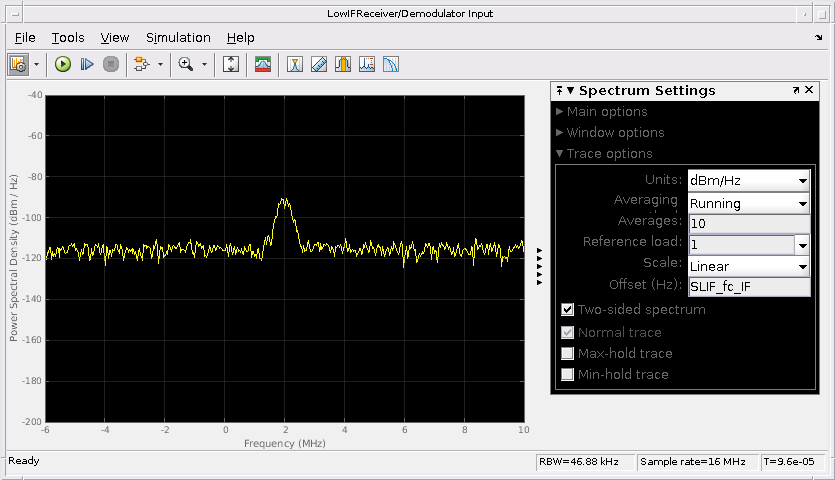Toggle the Spectrum Settings toolbar icon
Screen dimensions: 835x480
coord(19,64)
